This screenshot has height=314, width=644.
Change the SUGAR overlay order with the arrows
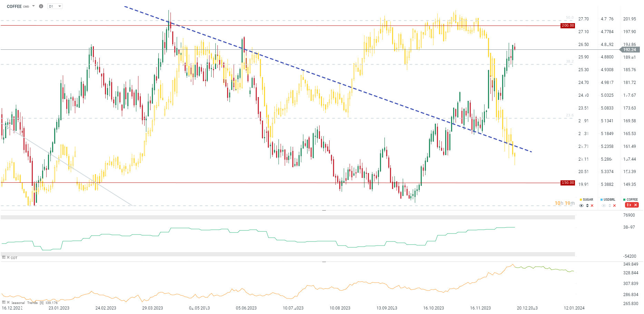(587, 206)
